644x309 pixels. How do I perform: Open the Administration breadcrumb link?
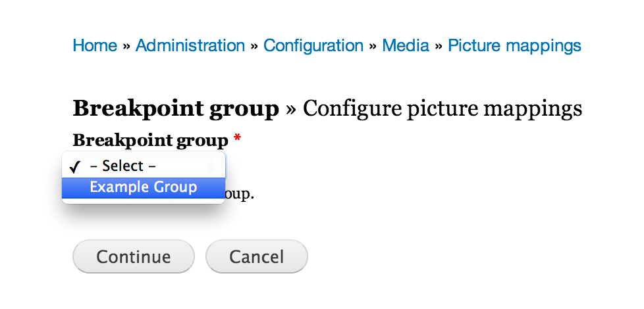point(190,45)
